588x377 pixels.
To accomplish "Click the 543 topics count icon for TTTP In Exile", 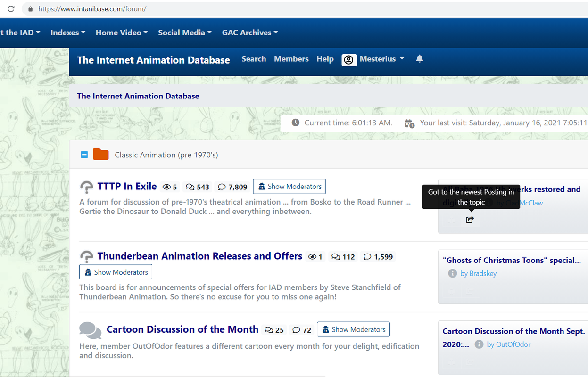I will [x=190, y=187].
